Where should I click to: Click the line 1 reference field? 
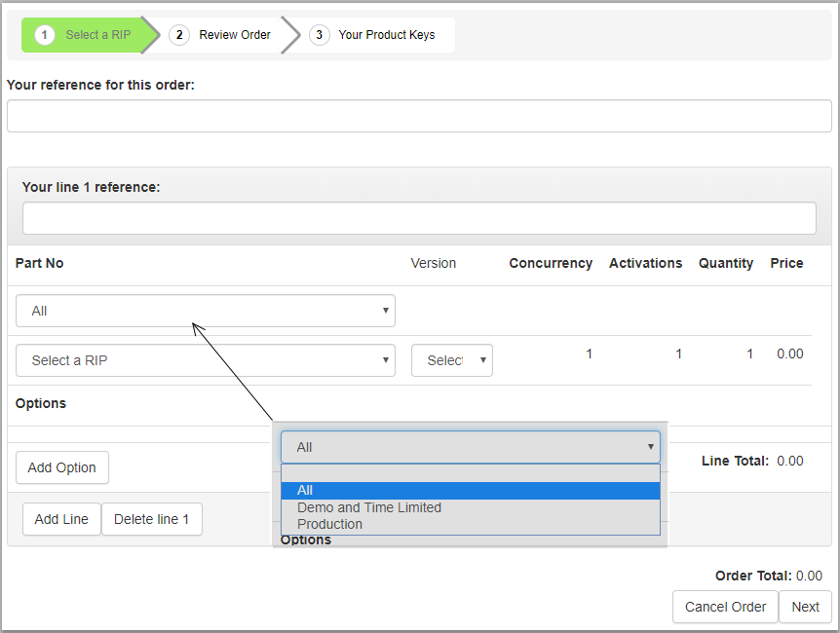coord(419,218)
